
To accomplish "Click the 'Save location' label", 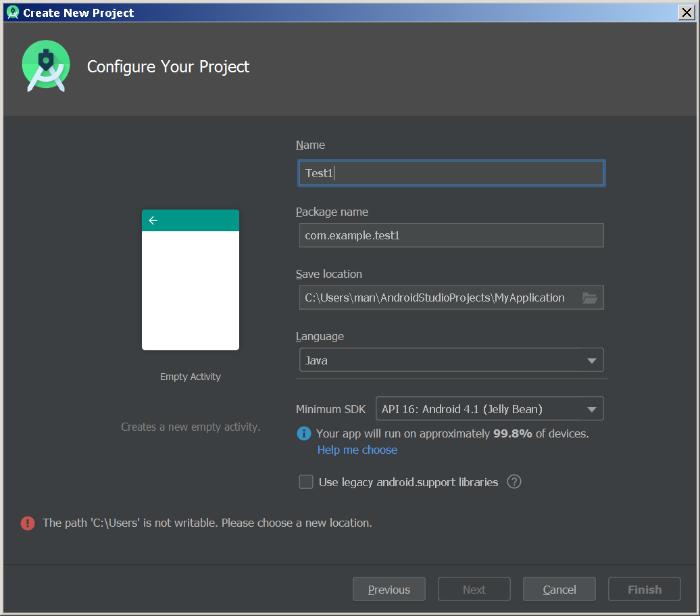I will click(329, 275).
